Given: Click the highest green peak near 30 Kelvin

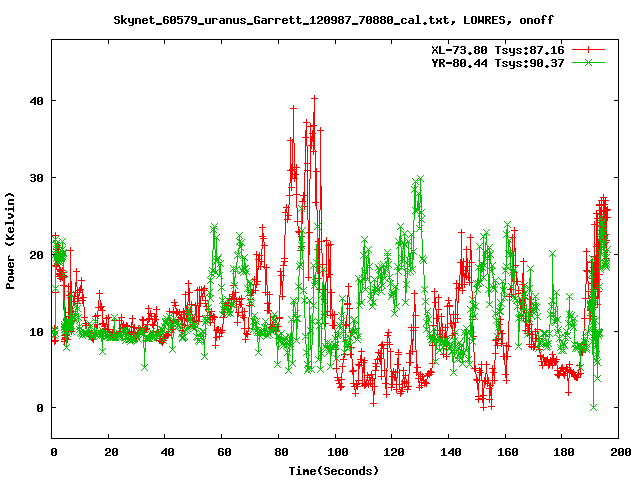Looking at the screenshot, I should click(420, 179).
